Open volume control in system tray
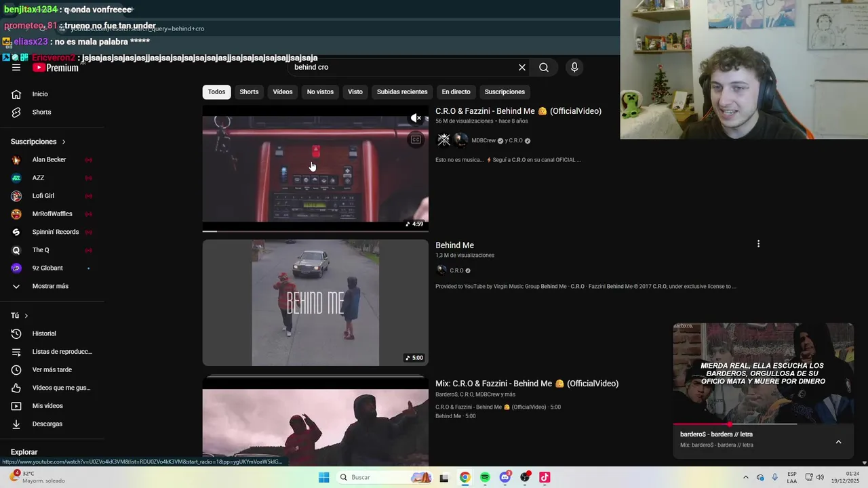Viewport: 868px width, 488px height. (821, 477)
